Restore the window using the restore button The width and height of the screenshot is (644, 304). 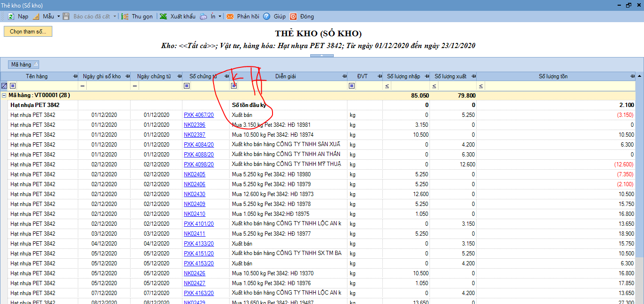point(628,5)
